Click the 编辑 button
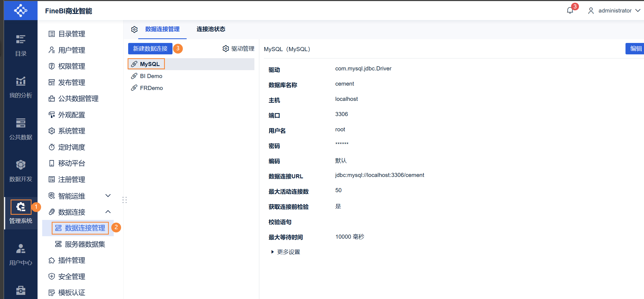 (x=635, y=49)
